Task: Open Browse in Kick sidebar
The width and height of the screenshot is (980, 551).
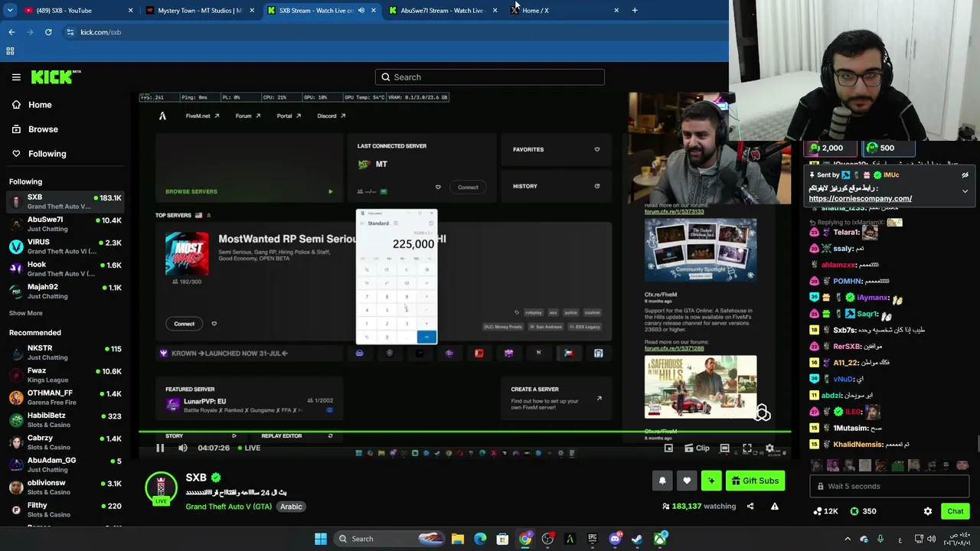Action: tap(43, 129)
